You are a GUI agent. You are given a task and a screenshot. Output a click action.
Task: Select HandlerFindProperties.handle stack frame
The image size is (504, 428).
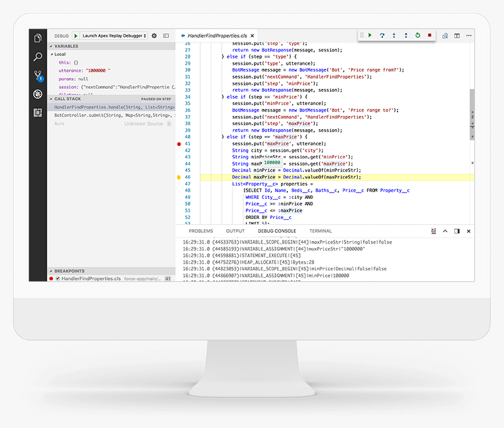[x=112, y=107]
